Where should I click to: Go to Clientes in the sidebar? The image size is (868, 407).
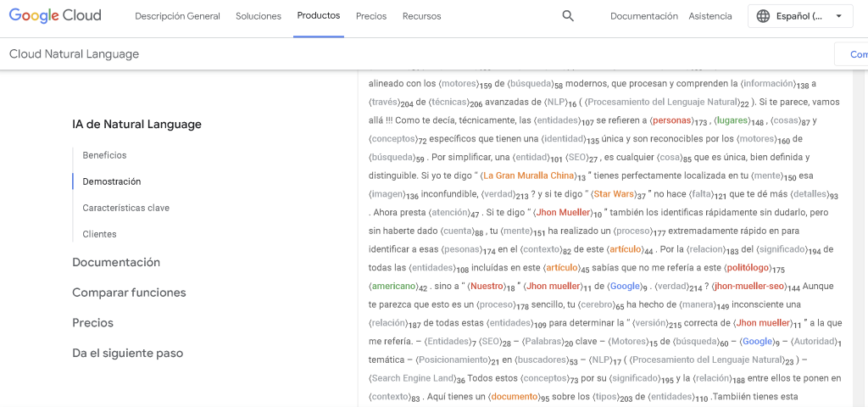coord(99,234)
